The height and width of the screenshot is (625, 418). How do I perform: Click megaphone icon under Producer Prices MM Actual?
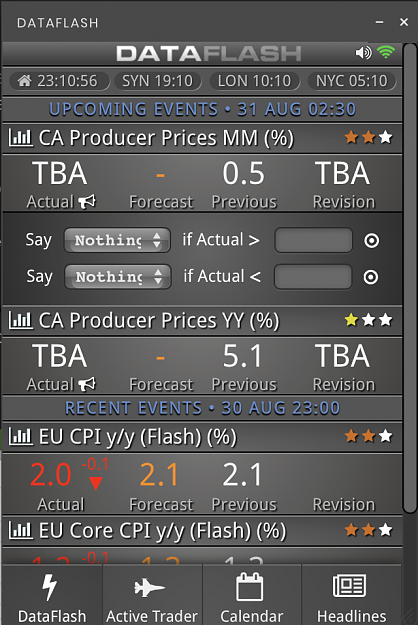coord(87,201)
